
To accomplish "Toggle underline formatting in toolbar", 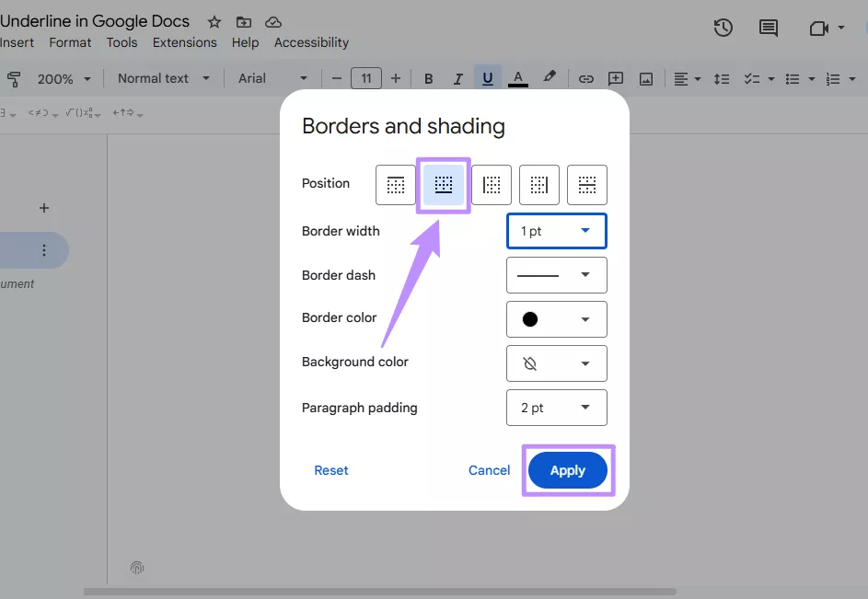I will tap(487, 78).
